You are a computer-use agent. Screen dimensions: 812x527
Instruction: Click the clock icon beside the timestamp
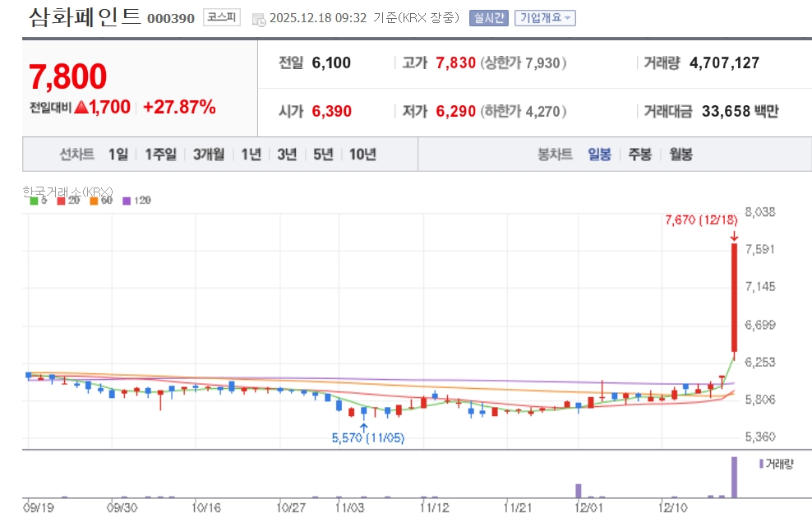pyautogui.click(x=258, y=19)
